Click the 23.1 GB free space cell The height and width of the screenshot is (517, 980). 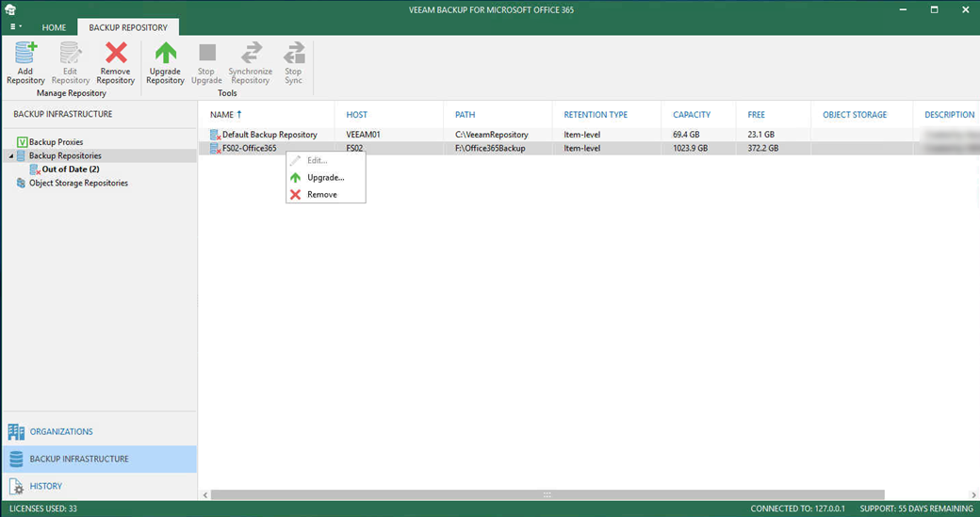(x=760, y=135)
